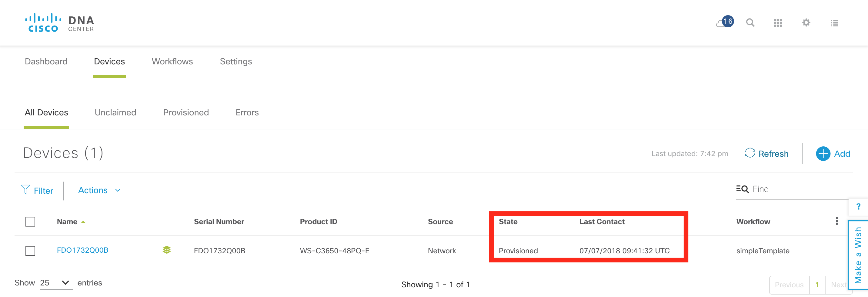Tick the select-all checkbox in table header
The height and width of the screenshot is (297, 868).
tap(30, 222)
